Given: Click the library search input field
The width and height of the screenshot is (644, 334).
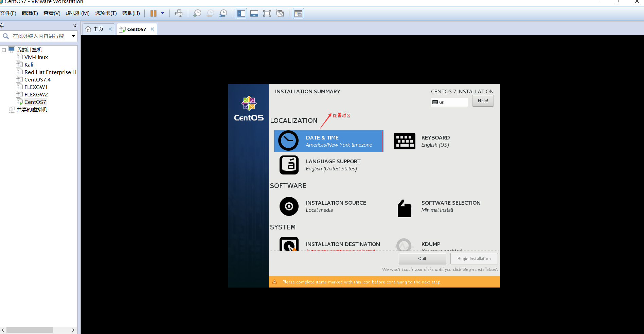Looking at the screenshot, I should [x=38, y=36].
